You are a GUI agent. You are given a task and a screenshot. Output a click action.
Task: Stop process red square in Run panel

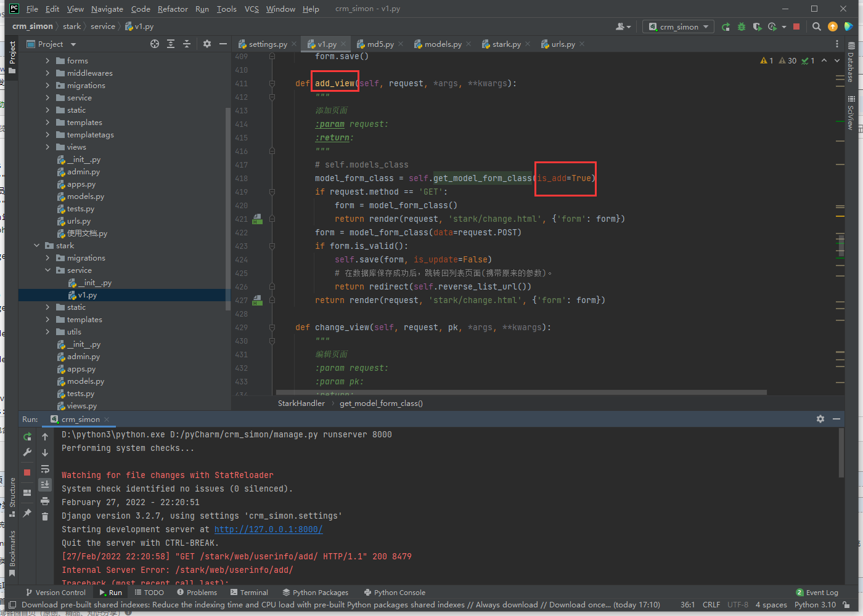tap(27, 472)
